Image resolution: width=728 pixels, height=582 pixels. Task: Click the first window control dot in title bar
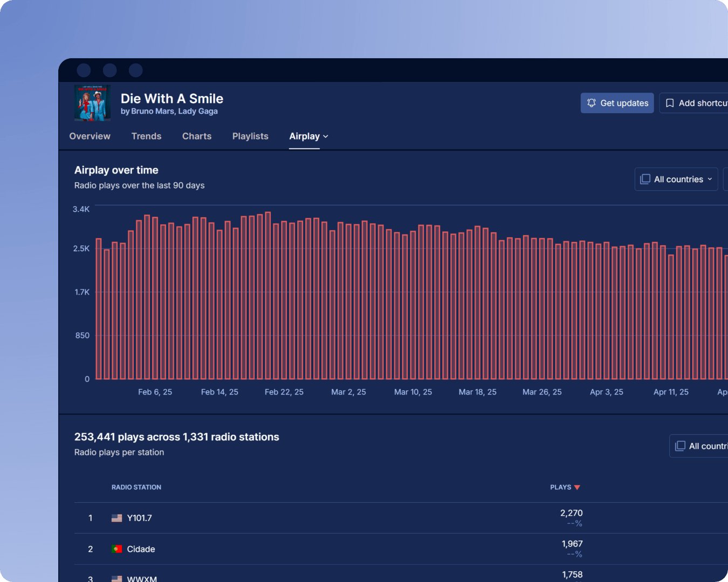point(84,70)
